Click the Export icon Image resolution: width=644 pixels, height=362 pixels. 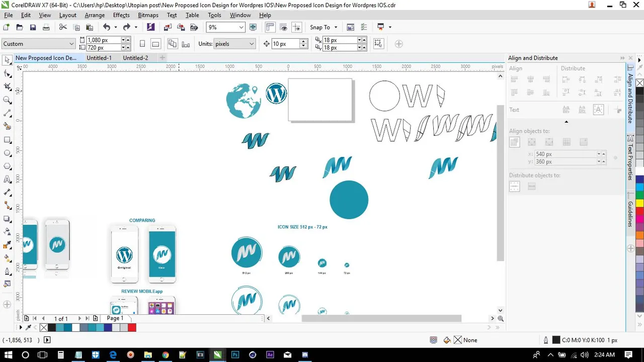(181, 27)
